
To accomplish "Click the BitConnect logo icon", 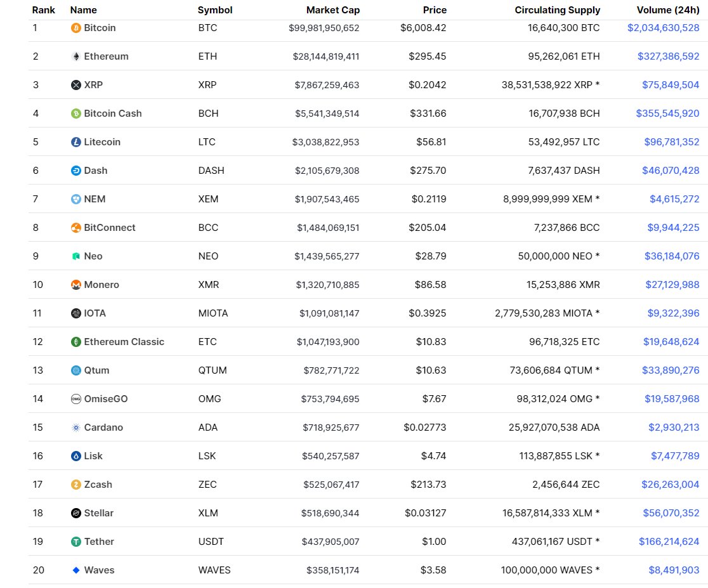I will pos(76,228).
